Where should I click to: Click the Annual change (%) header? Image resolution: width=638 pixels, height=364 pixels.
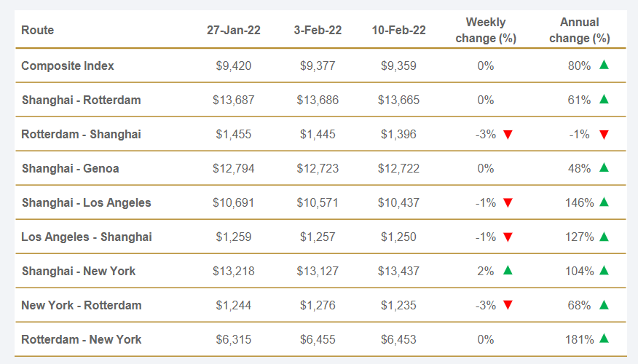[580, 31]
